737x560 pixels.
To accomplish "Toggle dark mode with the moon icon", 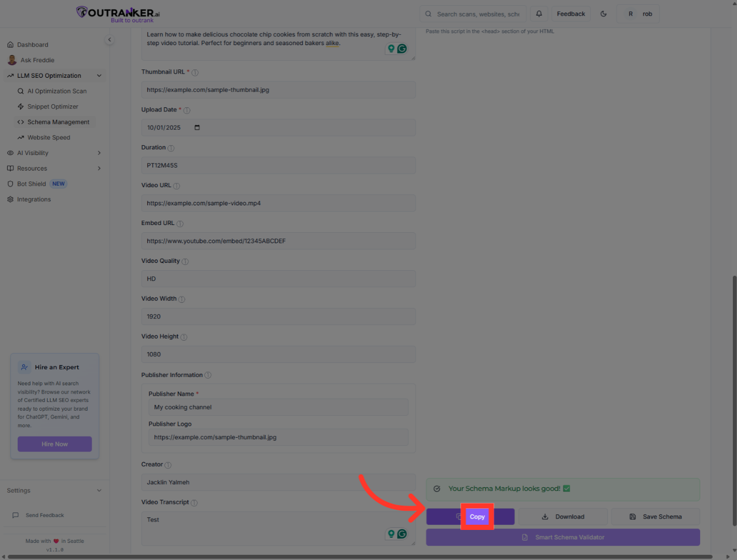I will click(603, 14).
